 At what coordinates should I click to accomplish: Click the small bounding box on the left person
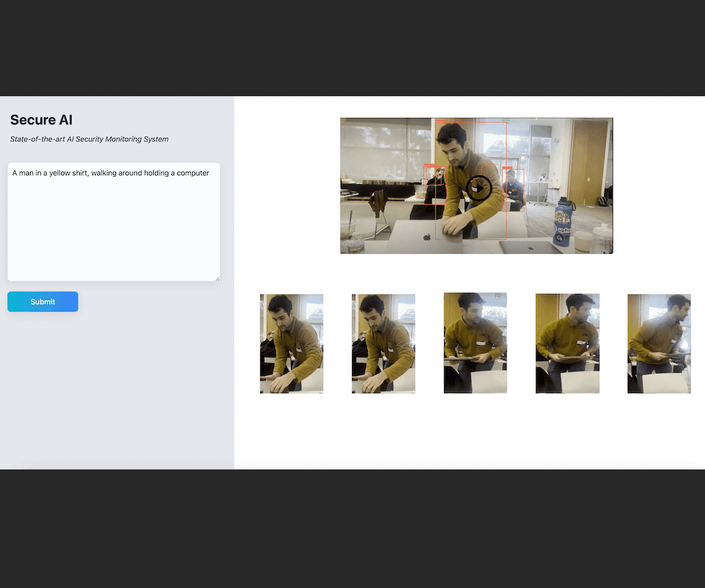[434, 185]
